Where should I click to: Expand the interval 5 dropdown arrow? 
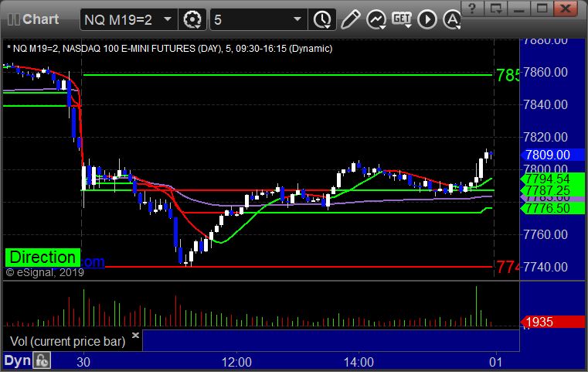(x=297, y=19)
